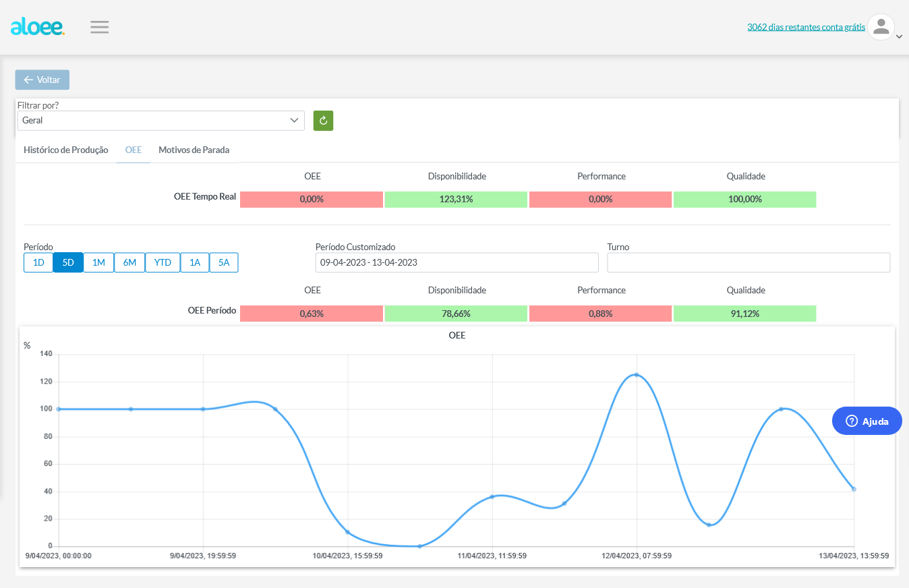Click the OEE chart title
Image resolution: width=909 pixels, height=588 pixels.
[x=457, y=335]
